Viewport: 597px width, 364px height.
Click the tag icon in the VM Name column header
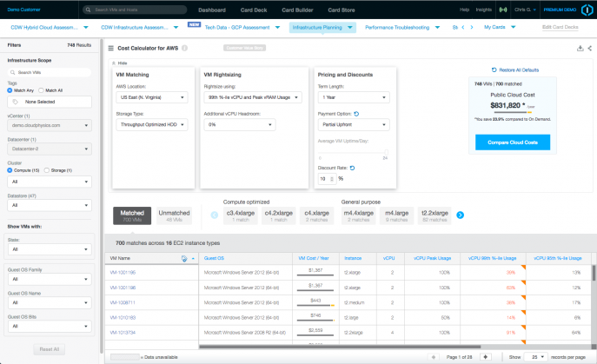(x=184, y=259)
